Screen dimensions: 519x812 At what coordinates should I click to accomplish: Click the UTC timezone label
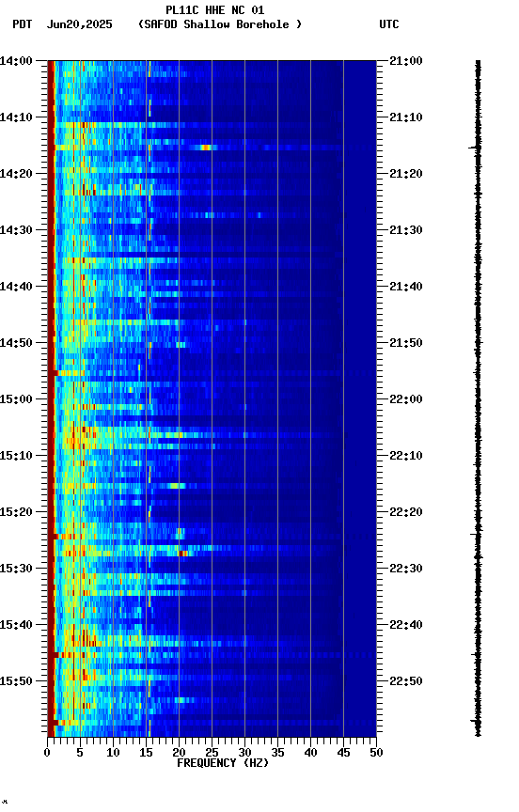coord(389,24)
